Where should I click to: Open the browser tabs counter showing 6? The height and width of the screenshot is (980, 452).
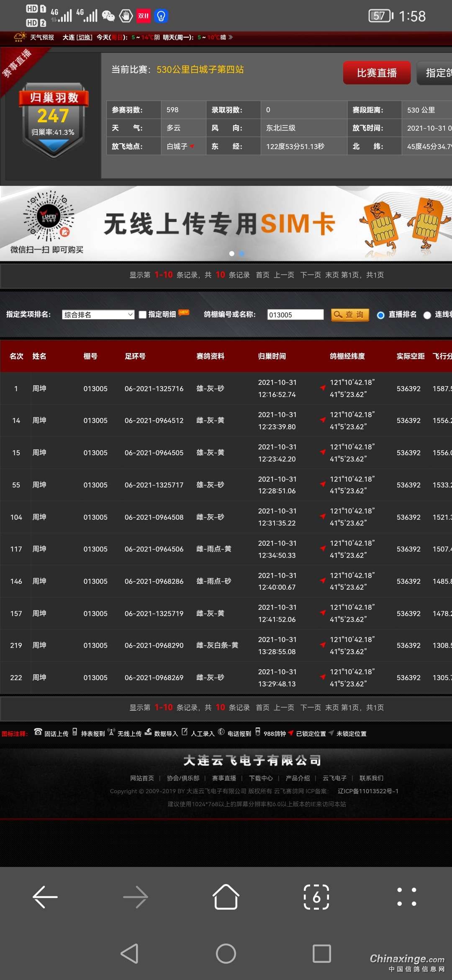click(316, 897)
